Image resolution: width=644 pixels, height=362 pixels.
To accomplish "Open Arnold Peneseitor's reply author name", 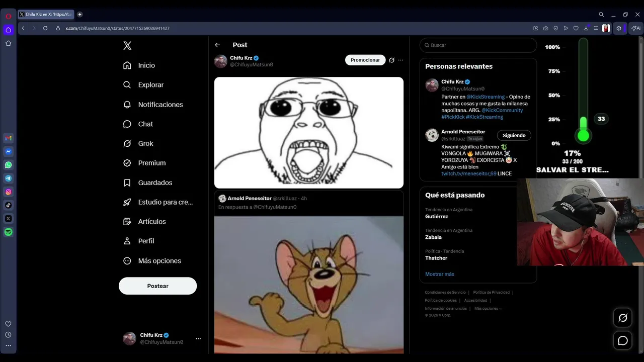I will (250, 199).
